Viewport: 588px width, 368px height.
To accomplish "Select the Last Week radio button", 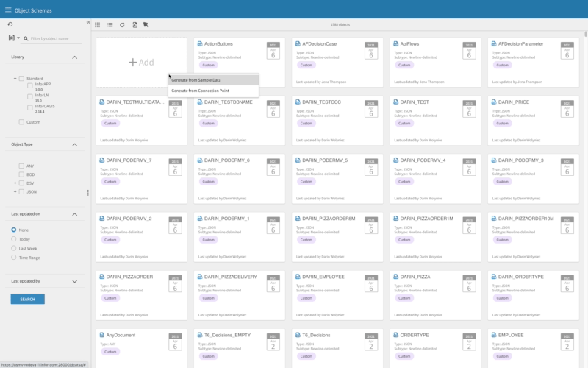I will [14, 248].
